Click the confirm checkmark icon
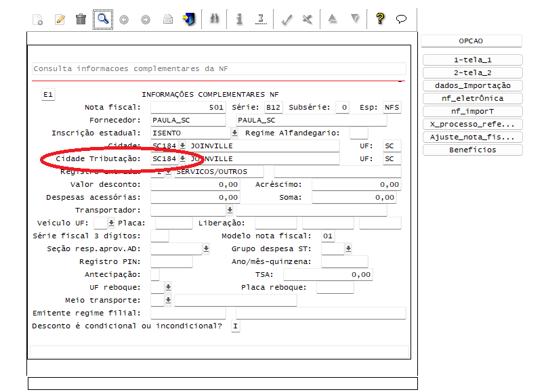This screenshot has width=548, height=392. click(287, 20)
